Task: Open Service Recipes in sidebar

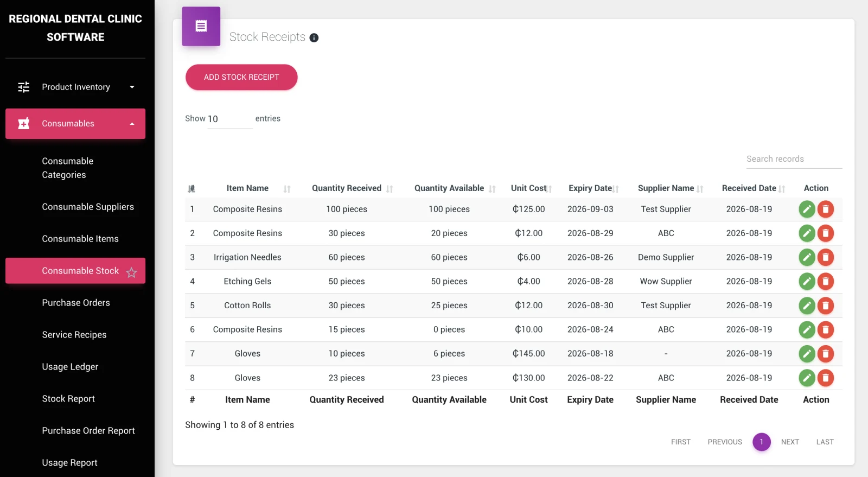Action: point(75,335)
